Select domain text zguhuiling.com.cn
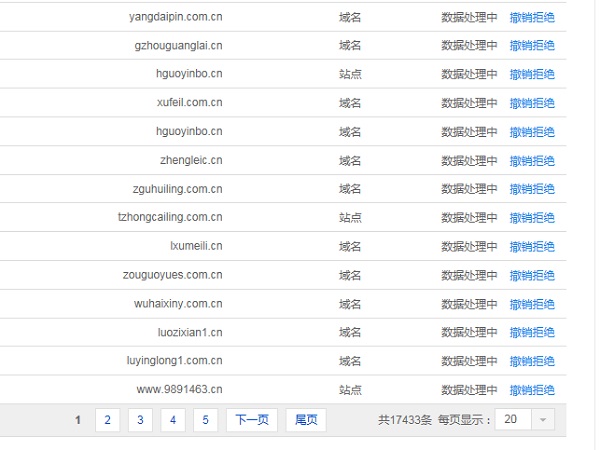This screenshot has width=600, height=450. coord(178,189)
